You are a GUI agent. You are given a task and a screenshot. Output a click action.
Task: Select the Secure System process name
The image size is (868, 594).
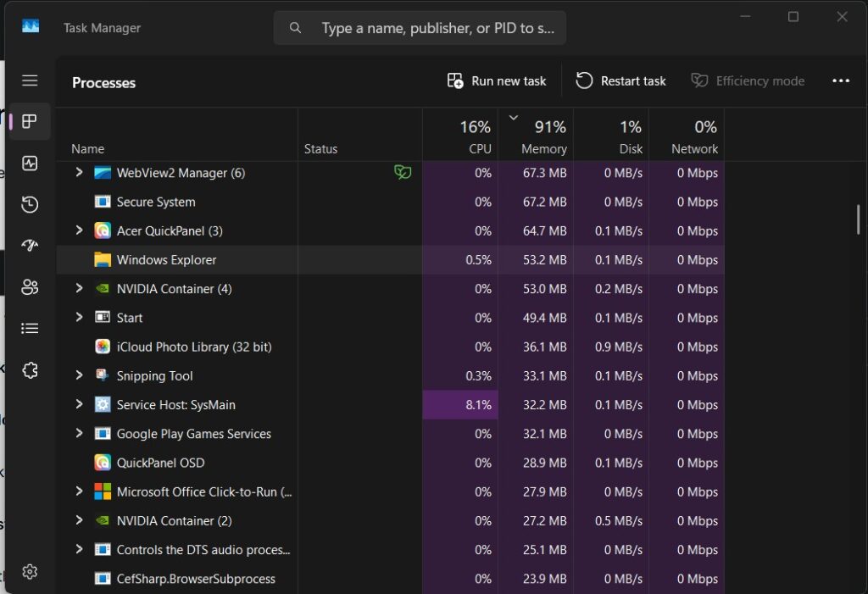156,202
